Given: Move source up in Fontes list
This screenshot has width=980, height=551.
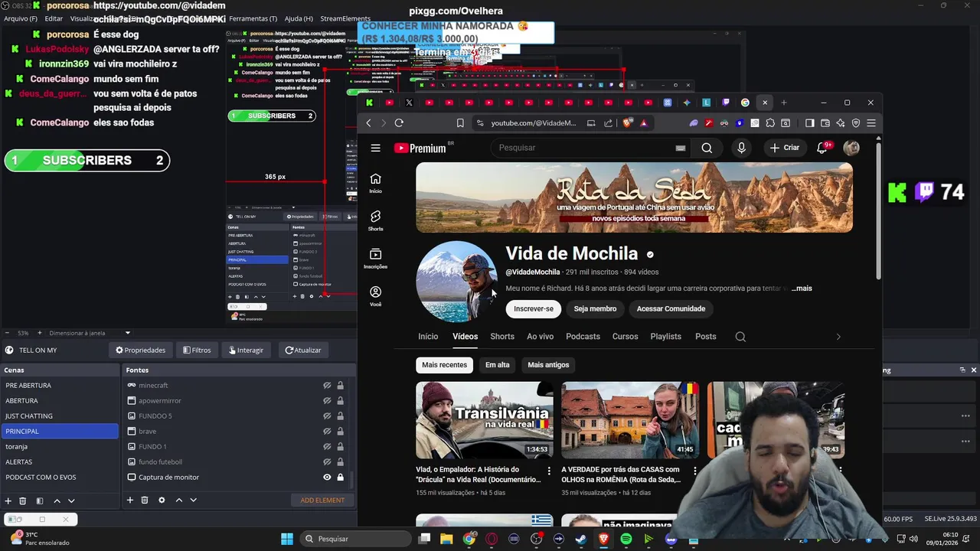Looking at the screenshot, I should coord(179,500).
